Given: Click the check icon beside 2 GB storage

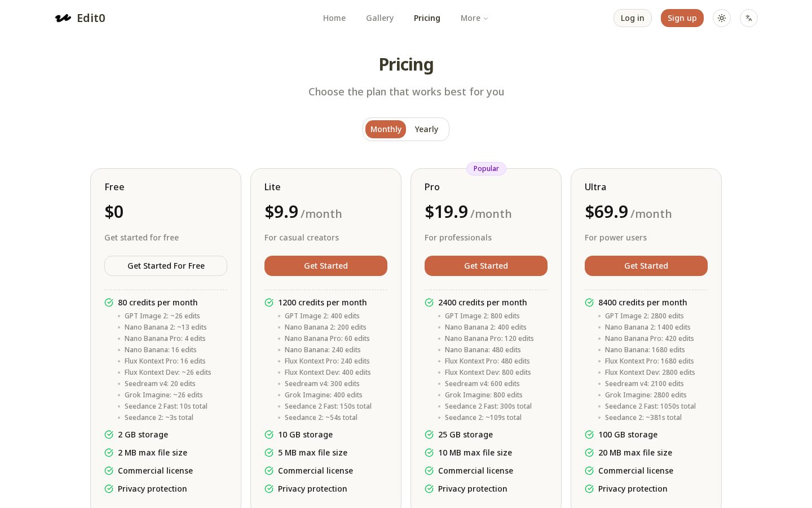Looking at the screenshot, I should coord(109,435).
